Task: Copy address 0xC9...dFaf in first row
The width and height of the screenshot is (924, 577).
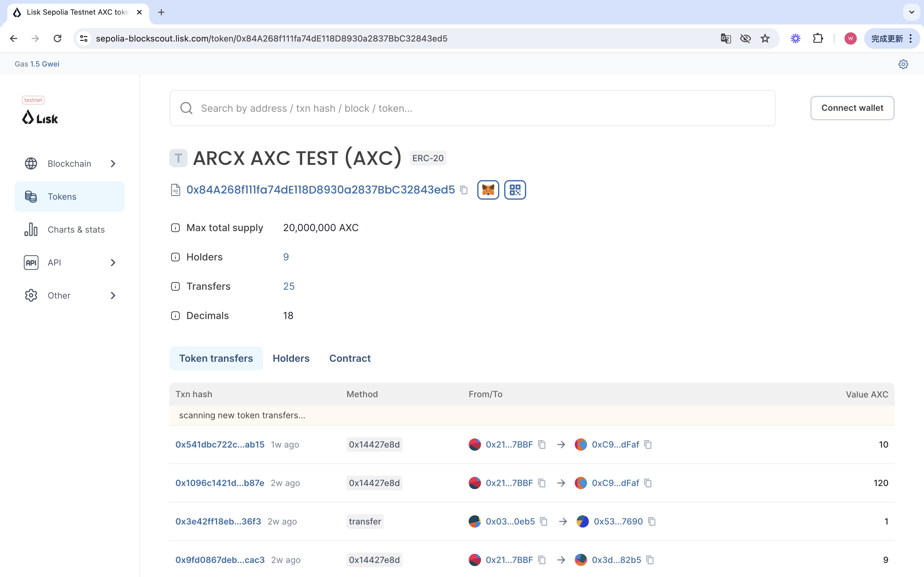Action: click(648, 445)
